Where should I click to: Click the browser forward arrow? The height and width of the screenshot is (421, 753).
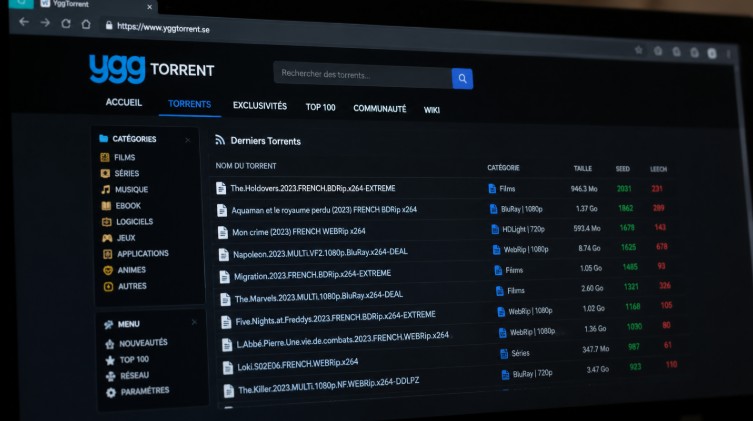pos(45,23)
